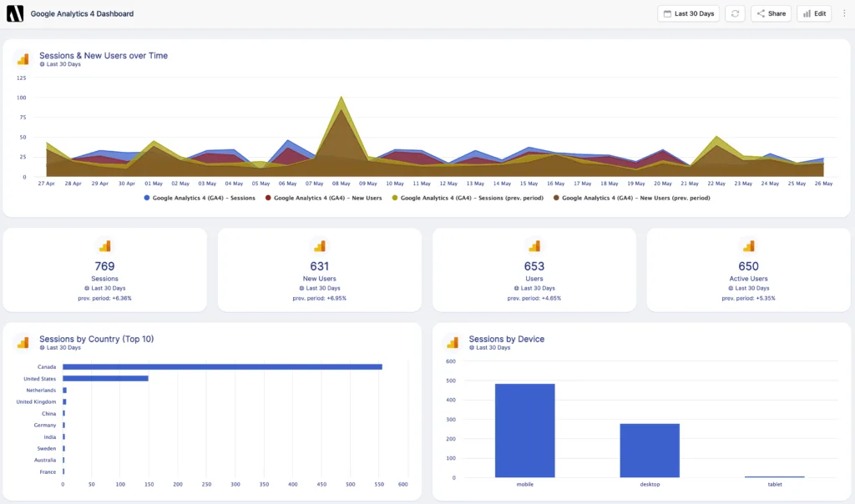Click the Edit button
Screen dimensions: 855x504
(x=813, y=13)
